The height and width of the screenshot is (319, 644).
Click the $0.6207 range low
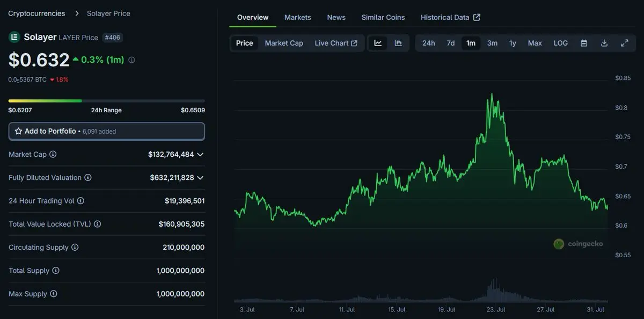20,110
